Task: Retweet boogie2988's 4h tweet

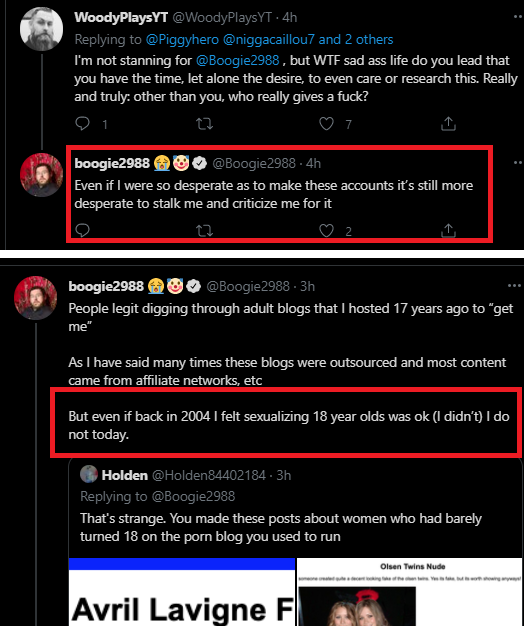Action: pos(204,230)
